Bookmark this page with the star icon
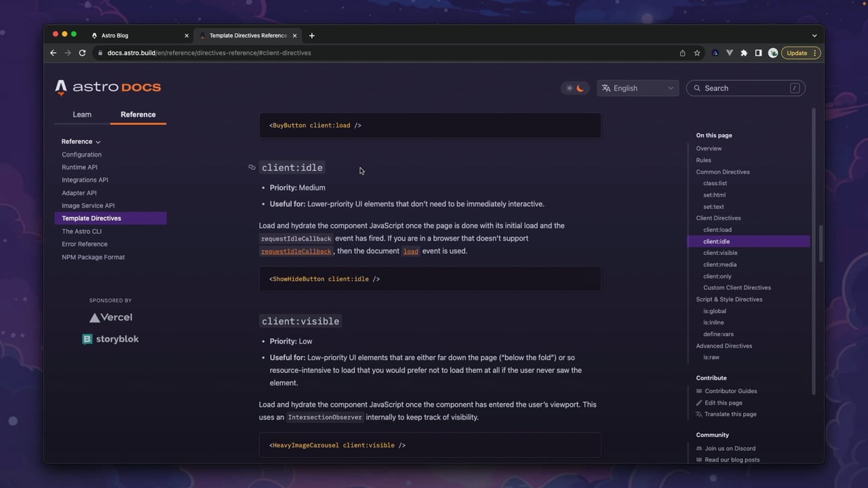This screenshot has width=868, height=488. click(696, 53)
